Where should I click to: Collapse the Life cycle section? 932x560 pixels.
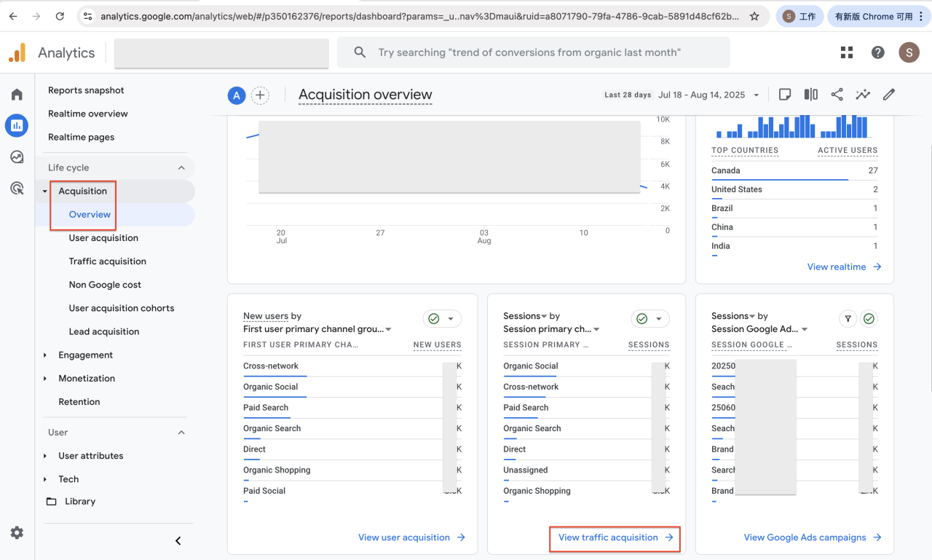tap(181, 167)
